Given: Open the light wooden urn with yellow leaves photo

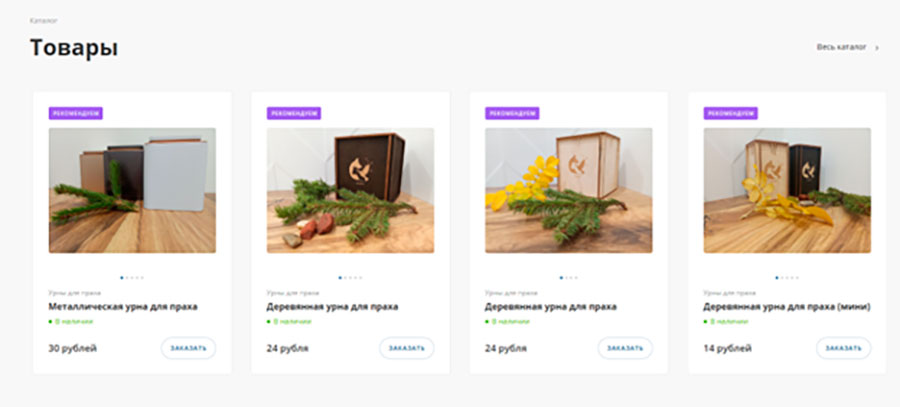Looking at the screenshot, I should [569, 190].
